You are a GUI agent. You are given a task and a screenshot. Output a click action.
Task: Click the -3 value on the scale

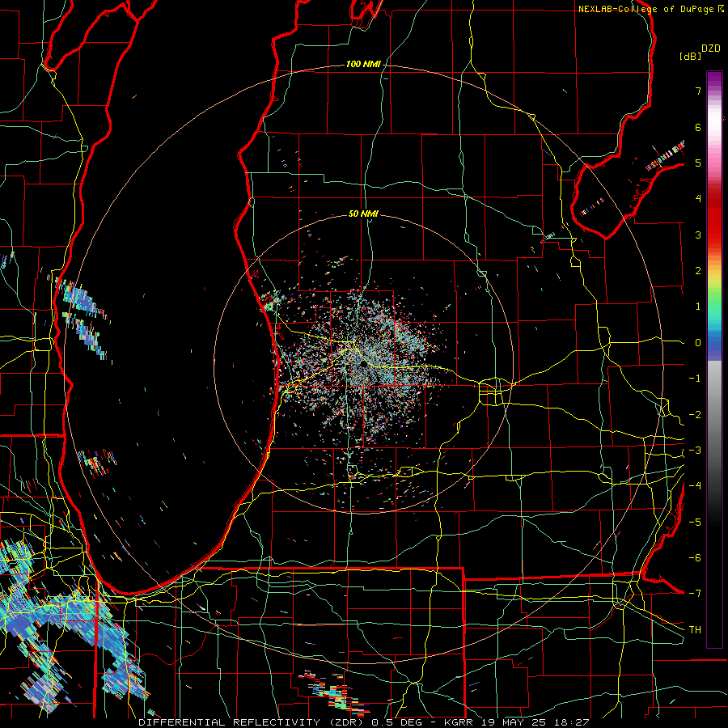click(x=695, y=451)
